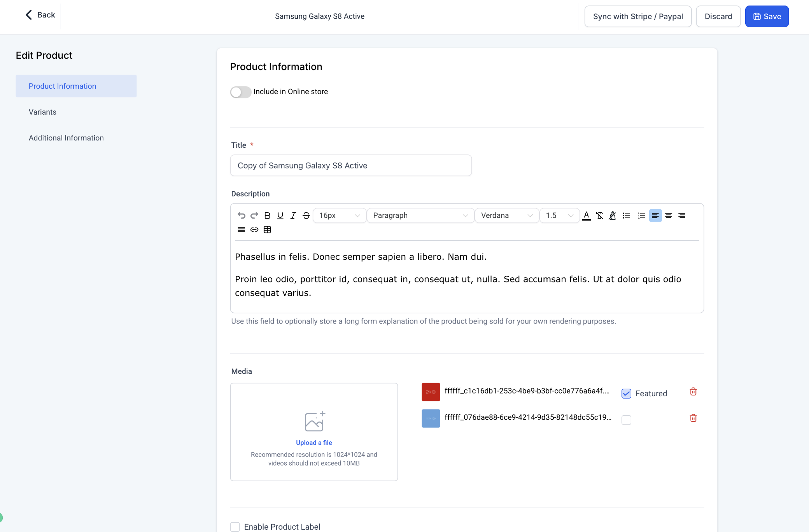Delete the first media image

pos(693,392)
